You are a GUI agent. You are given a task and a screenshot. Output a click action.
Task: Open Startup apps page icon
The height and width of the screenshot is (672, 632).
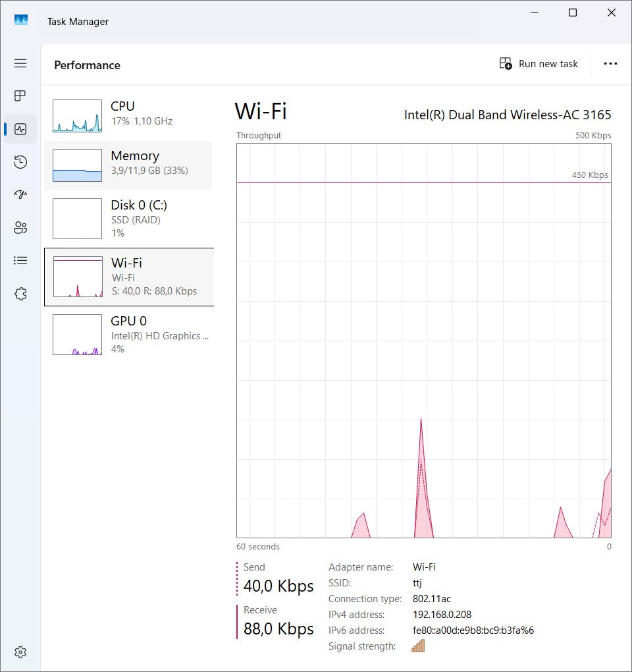pyautogui.click(x=20, y=194)
